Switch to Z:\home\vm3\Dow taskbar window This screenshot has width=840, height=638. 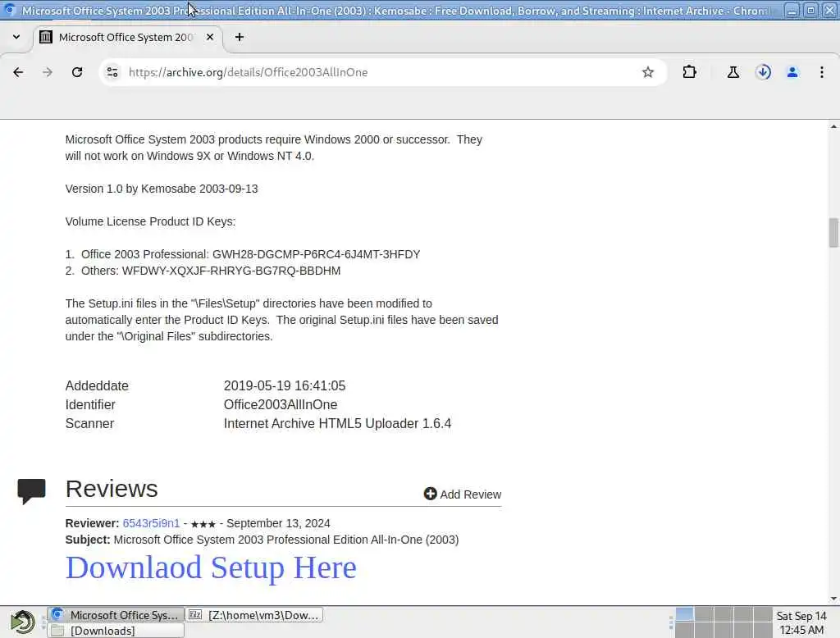[x=254, y=615]
